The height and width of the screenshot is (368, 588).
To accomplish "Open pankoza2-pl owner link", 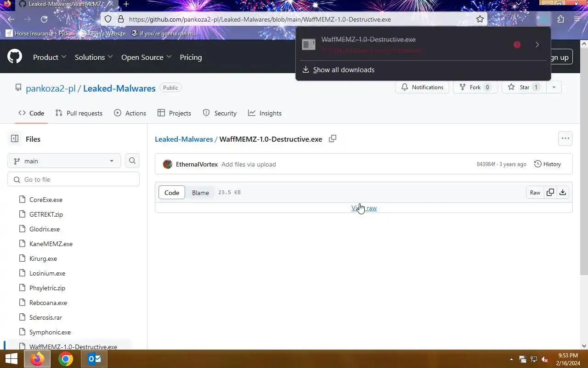I will [51, 88].
